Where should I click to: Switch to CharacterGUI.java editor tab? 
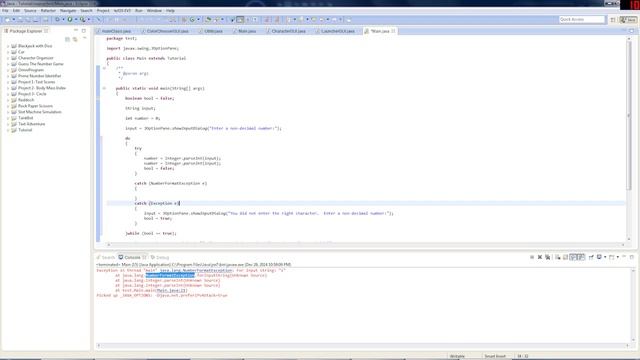pyautogui.click(x=286, y=31)
